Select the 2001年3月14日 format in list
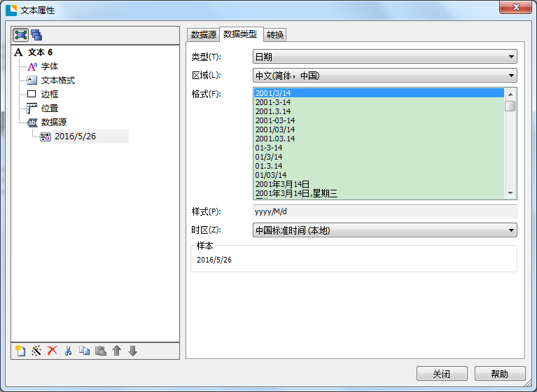 [x=282, y=184]
